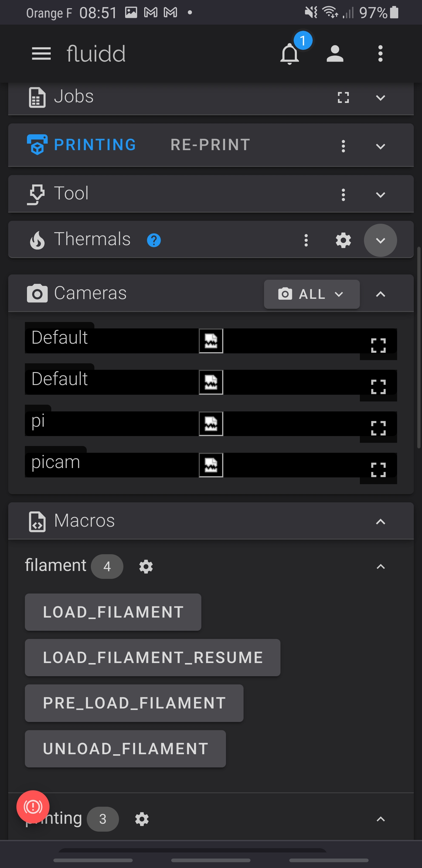The height and width of the screenshot is (868, 422).
Task: Click the Thermals help question mark
Action: point(154,240)
